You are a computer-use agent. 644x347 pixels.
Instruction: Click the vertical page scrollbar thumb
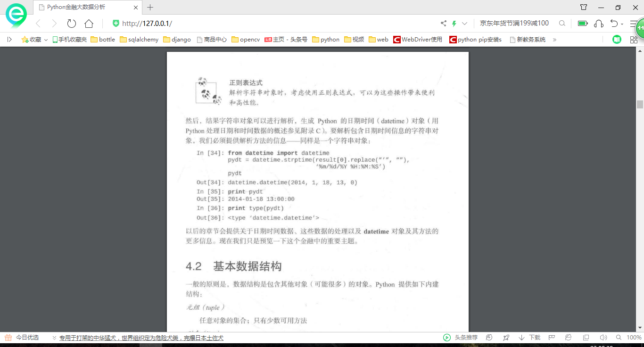tap(640, 105)
